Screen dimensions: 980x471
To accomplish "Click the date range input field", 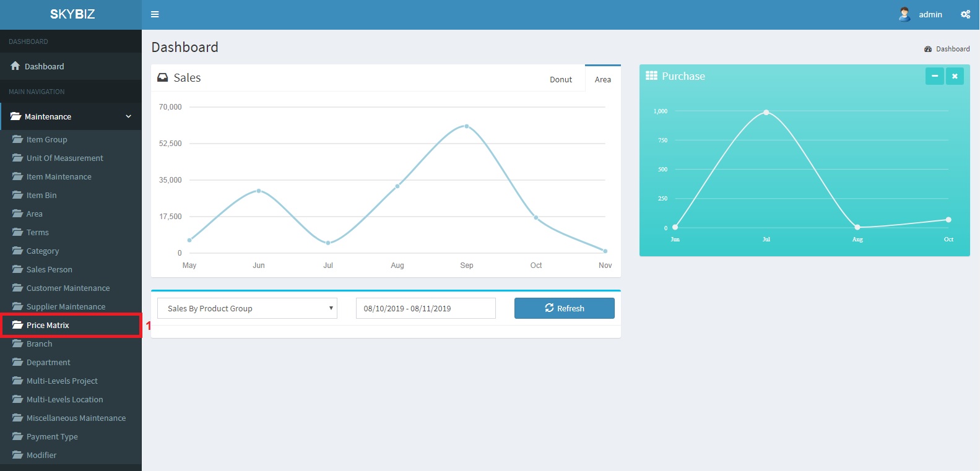I will (425, 308).
